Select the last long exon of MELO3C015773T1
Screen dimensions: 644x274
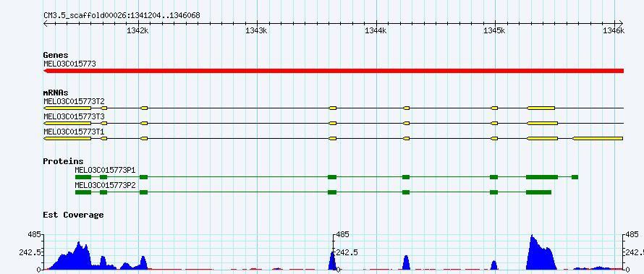click(598, 139)
